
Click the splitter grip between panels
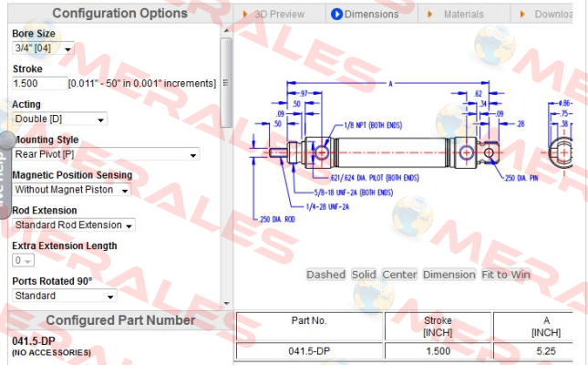coord(225,83)
